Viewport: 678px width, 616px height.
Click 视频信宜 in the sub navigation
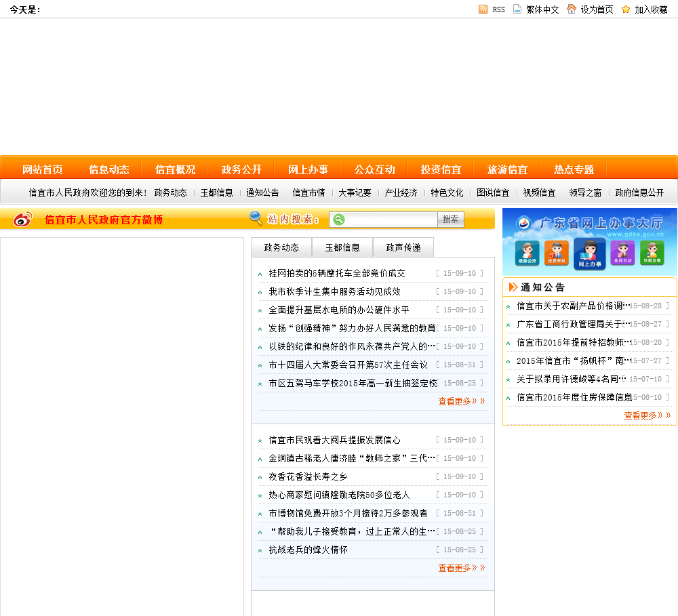tap(539, 192)
